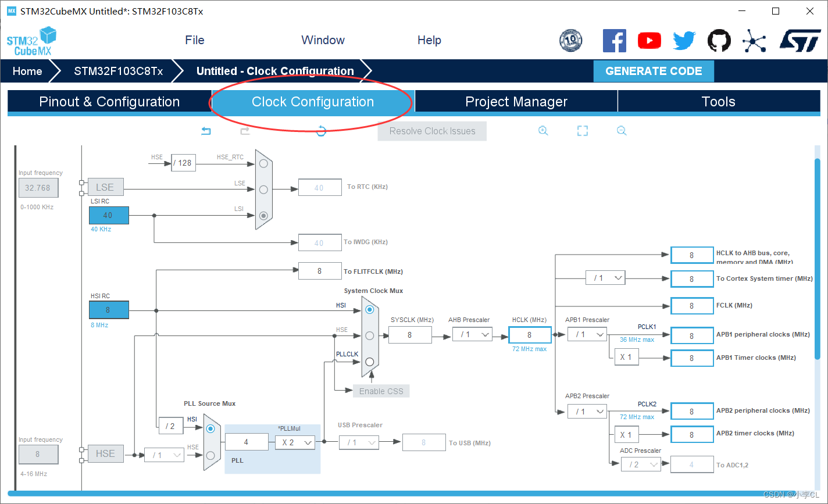Click the STM32F103C8Tx breadcrumb

click(119, 71)
